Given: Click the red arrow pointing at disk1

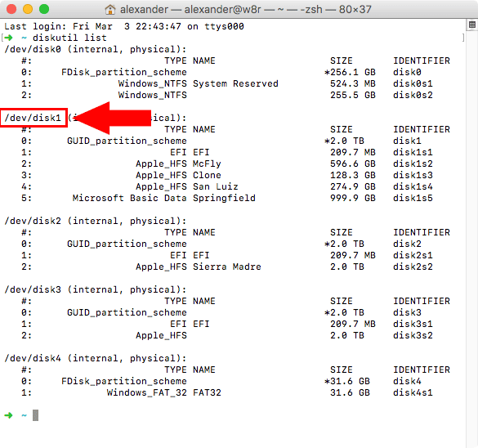Looking at the screenshot, I should tap(113, 118).
